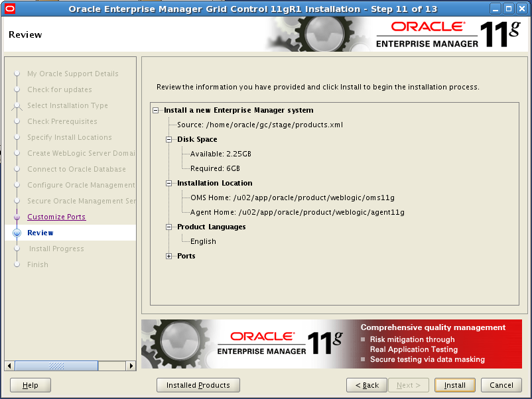Open the Help dialog
532x399 pixels.
tap(31, 385)
